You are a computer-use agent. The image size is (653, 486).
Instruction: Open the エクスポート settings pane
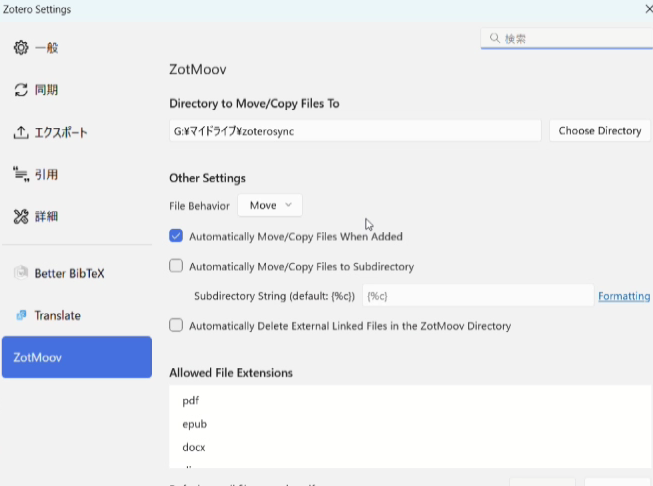61,132
